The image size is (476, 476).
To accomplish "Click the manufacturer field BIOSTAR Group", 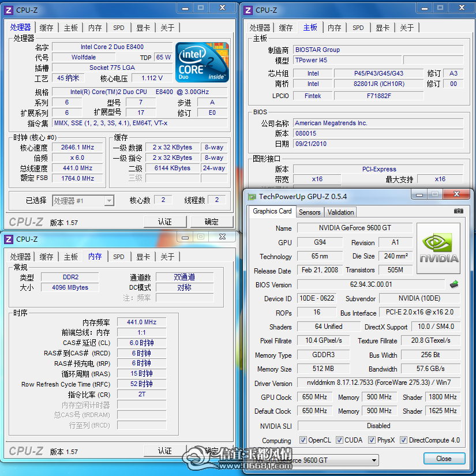I will pyautogui.click(x=378, y=50).
